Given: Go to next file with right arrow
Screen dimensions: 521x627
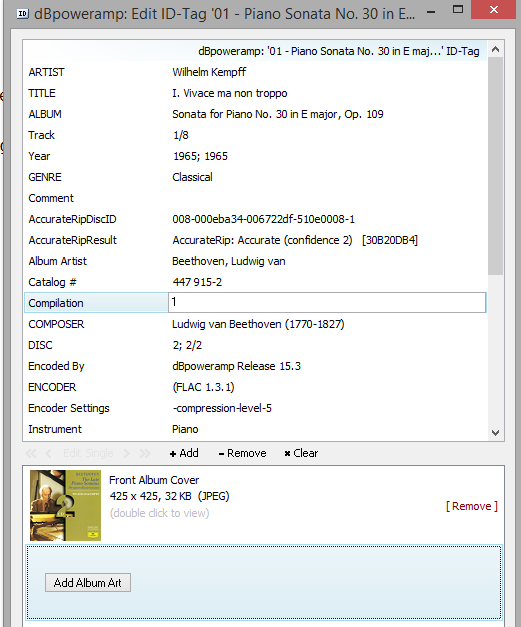Looking at the screenshot, I should point(127,453).
